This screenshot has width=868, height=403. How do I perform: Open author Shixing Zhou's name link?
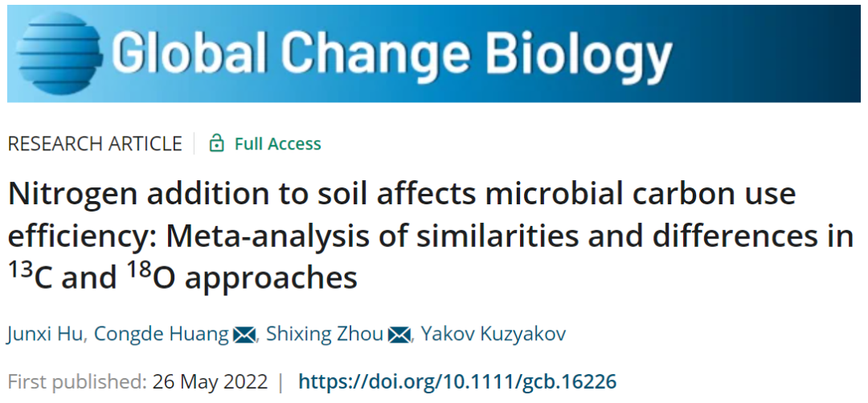coord(325,335)
